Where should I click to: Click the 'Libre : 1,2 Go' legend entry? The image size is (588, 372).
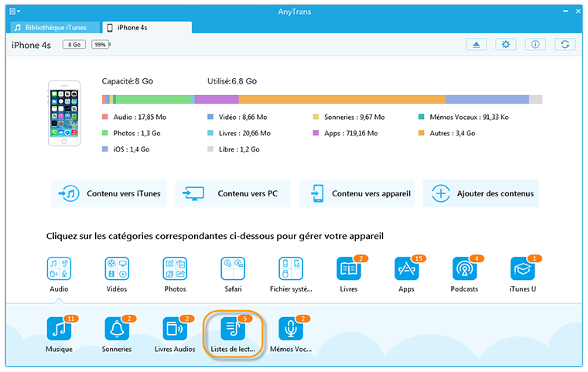coord(234,149)
